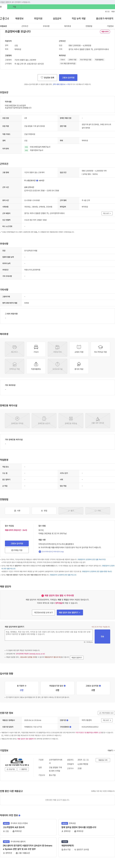Screen dimensions: 115x868
Task: Click the 신우이엔지 company logo
Action: pyautogui.click(x=17, y=762)
